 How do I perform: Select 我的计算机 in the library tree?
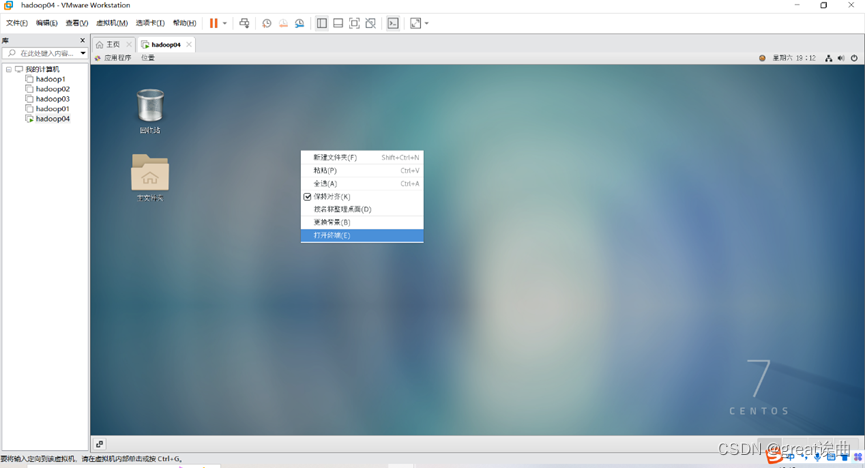pos(42,70)
